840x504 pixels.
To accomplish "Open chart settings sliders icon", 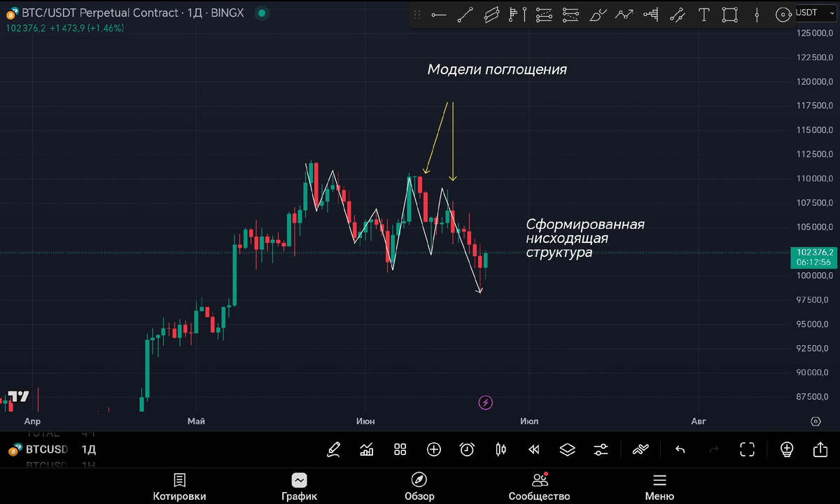I will click(601, 449).
